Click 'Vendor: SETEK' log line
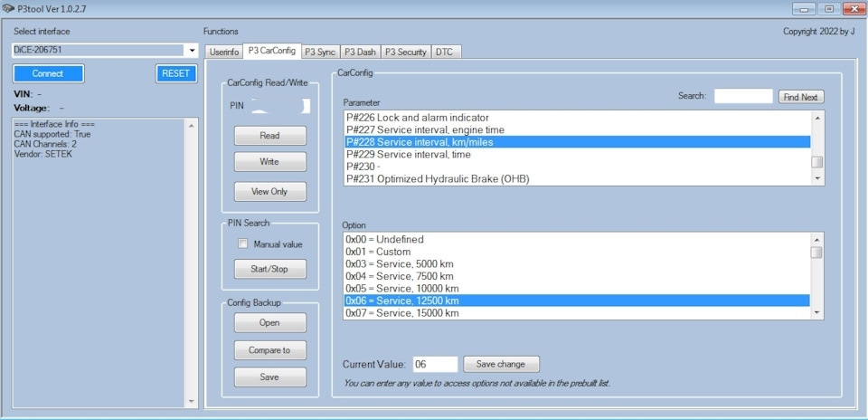The height and width of the screenshot is (420, 868). [x=43, y=154]
